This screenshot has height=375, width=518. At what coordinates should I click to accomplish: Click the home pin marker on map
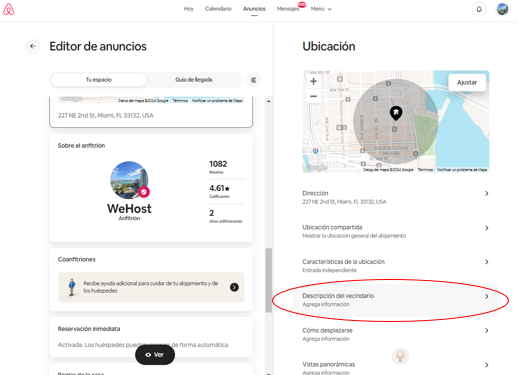point(396,113)
